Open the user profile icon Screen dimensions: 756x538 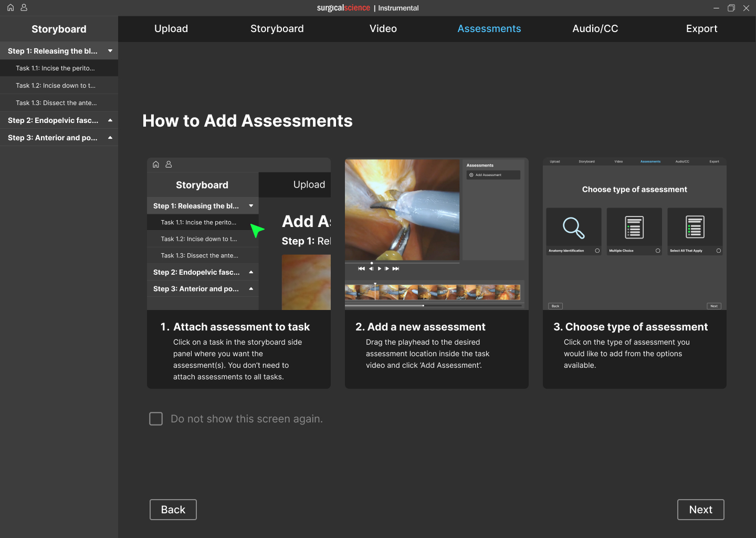pyautogui.click(x=24, y=8)
